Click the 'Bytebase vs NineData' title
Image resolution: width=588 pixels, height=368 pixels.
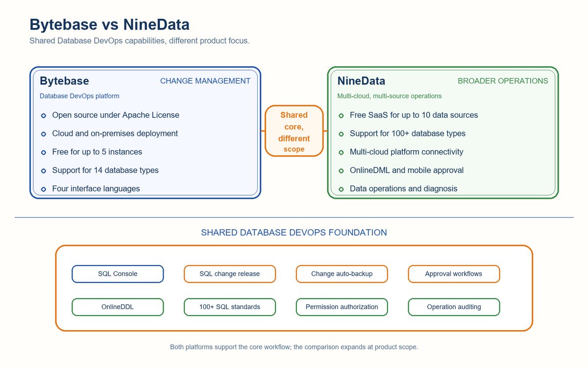point(109,25)
